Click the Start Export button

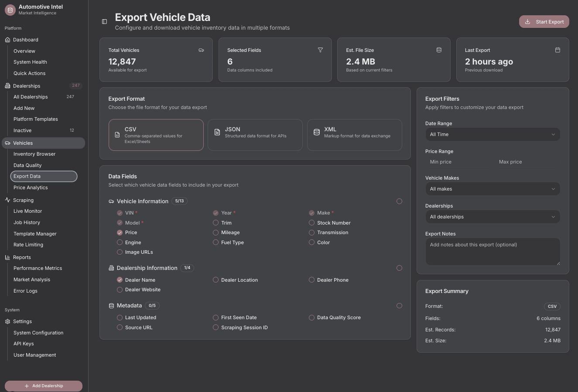point(544,22)
